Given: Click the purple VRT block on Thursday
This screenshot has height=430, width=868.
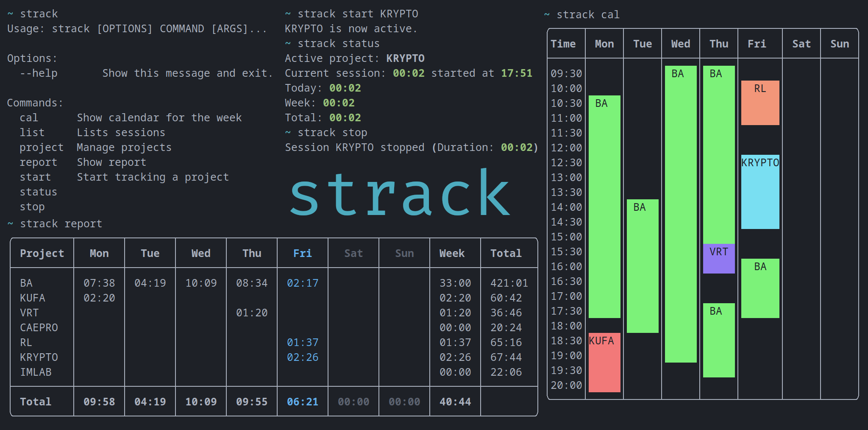Looking at the screenshot, I should click(719, 259).
